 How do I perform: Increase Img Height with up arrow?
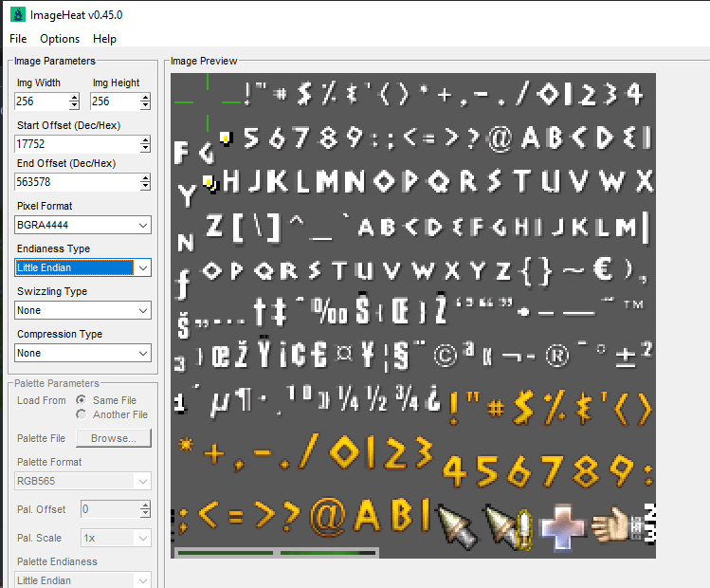point(145,97)
